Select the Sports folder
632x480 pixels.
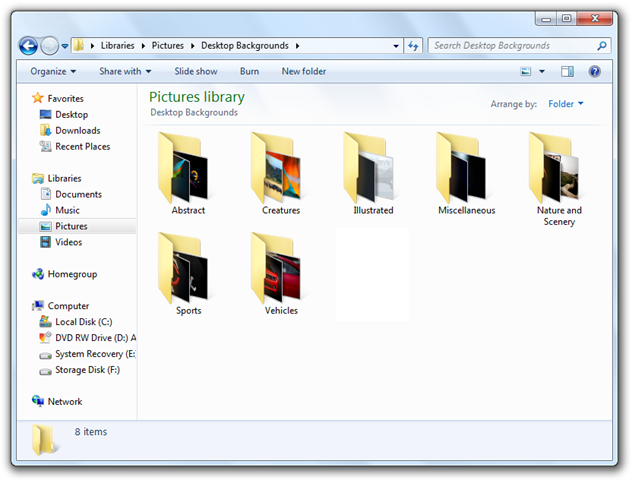188,274
